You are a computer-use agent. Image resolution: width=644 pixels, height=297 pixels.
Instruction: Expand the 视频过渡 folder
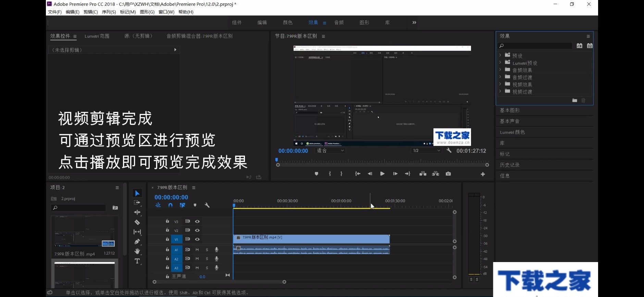point(500,91)
